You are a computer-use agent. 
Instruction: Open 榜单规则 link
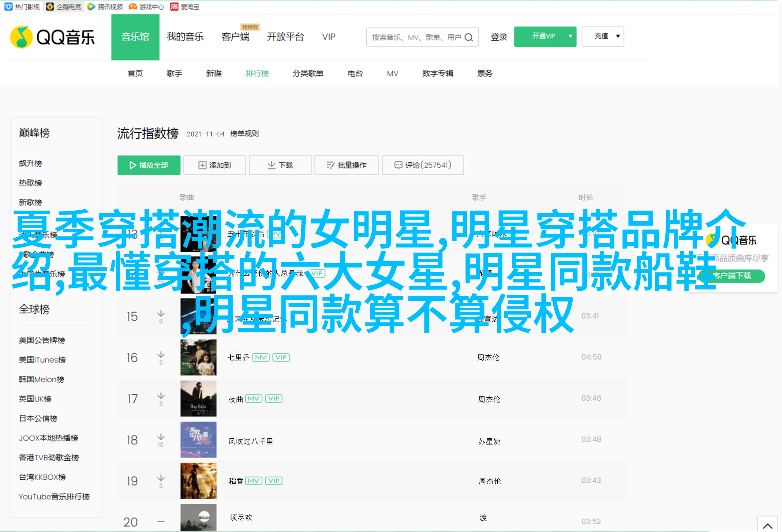[x=244, y=133]
